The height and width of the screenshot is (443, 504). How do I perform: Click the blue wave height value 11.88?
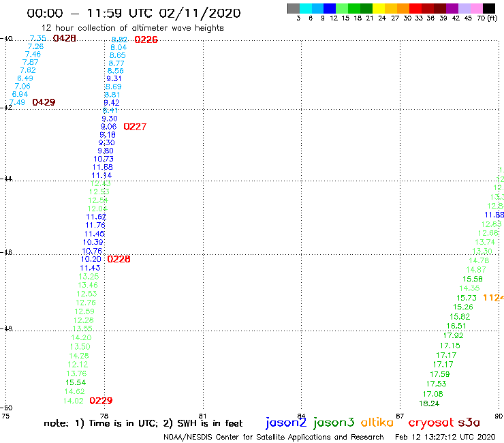[494, 215]
